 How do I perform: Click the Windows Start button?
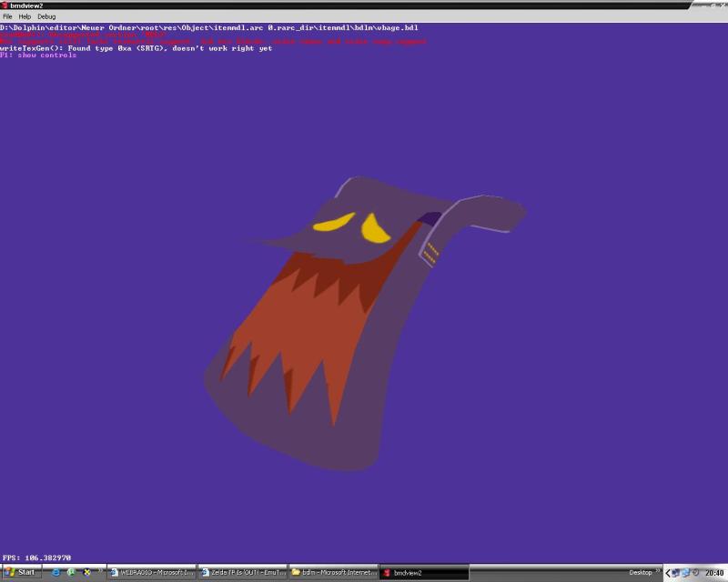pos(20,573)
